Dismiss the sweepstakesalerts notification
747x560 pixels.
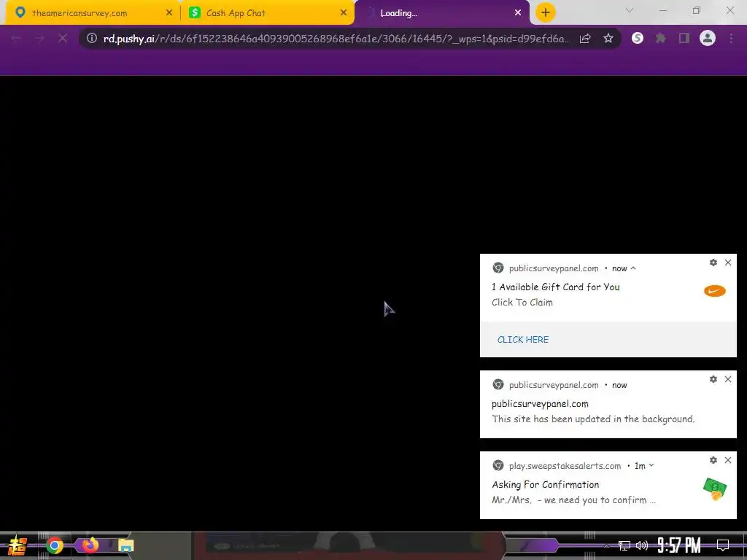click(728, 460)
